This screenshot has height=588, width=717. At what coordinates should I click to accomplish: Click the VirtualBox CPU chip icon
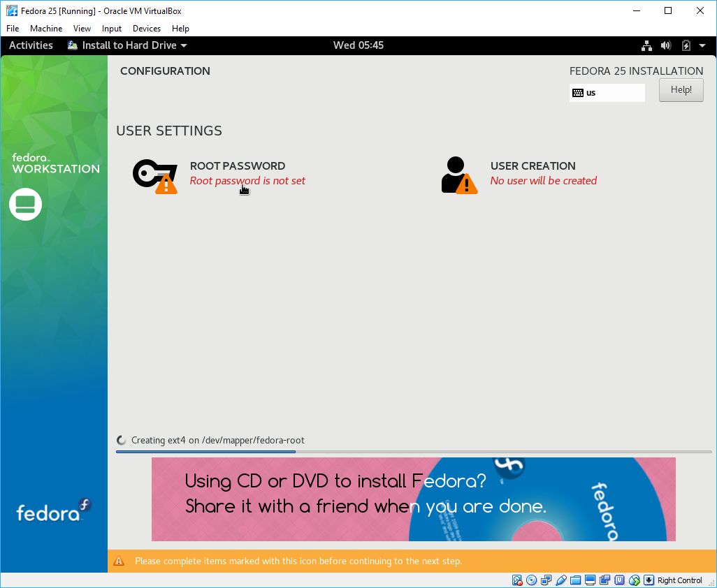tap(619, 580)
